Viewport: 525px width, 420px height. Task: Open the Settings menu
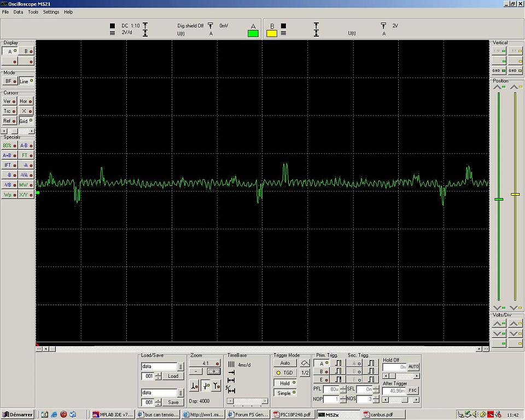coord(51,12)
